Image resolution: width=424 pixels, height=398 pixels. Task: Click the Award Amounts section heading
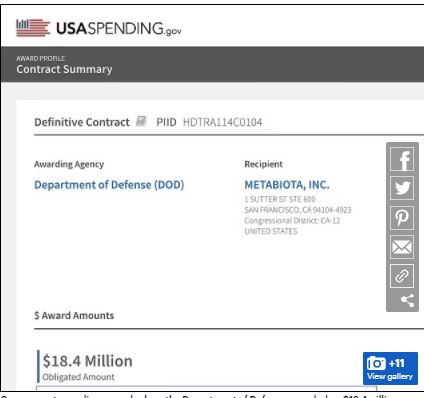[x=74, y=315]
